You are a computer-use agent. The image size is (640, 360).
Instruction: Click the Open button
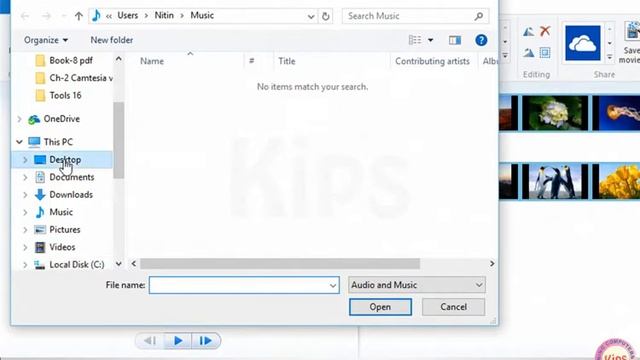point(380,307)
